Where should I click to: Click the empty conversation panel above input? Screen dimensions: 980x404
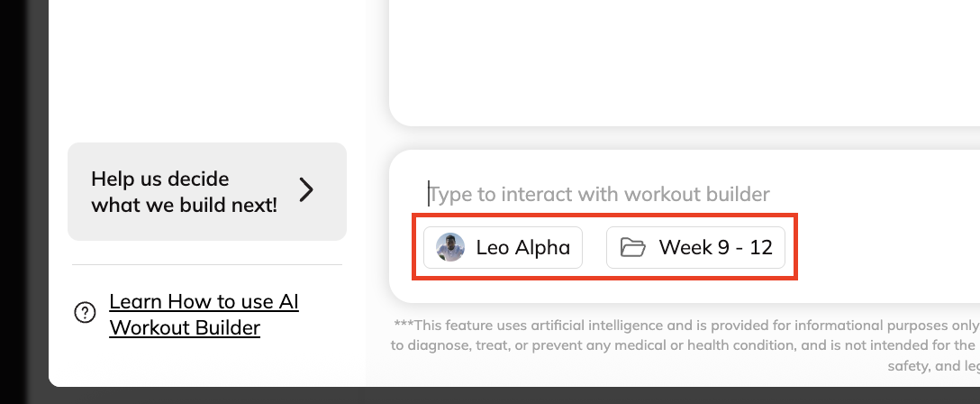tap(685, 63)
